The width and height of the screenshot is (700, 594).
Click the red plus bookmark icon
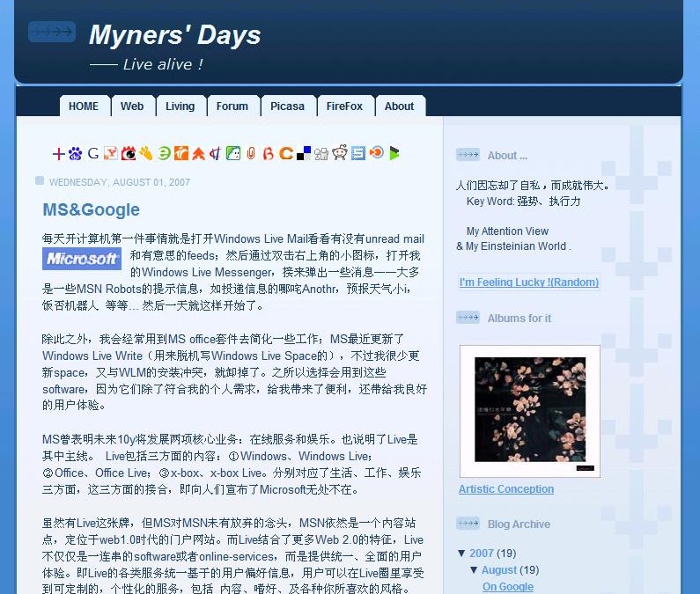click(58, 154)
